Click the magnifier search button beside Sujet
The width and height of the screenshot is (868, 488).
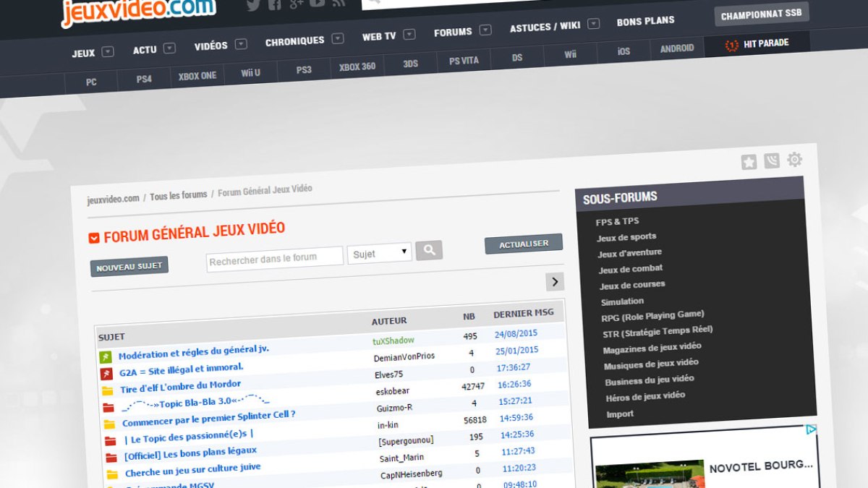point(429,250)
